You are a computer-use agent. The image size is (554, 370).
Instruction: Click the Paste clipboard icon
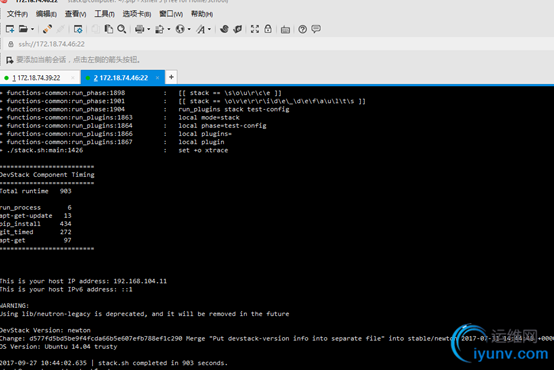(x=108, y=29)
